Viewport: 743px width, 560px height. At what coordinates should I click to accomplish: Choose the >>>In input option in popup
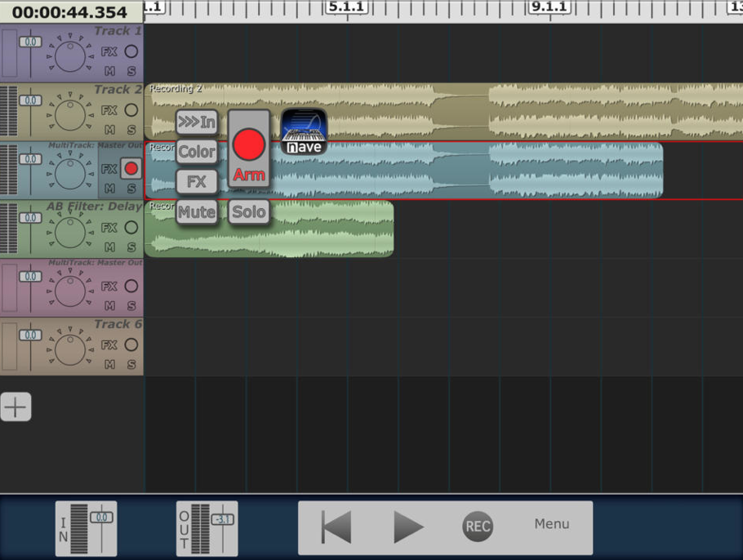coord(197,122)
